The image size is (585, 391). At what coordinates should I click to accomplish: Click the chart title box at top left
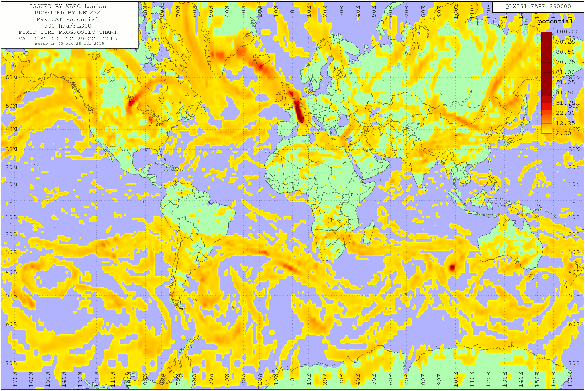tap(70, 25)
